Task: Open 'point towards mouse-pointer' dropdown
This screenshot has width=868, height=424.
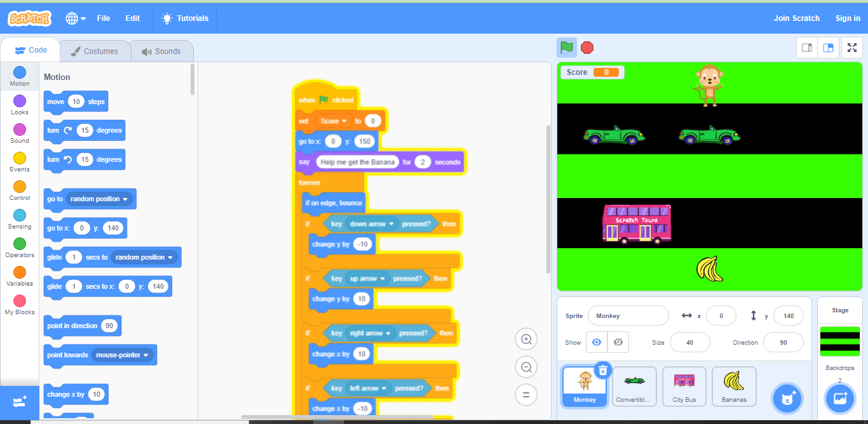Action: click(x=123, y=355)
